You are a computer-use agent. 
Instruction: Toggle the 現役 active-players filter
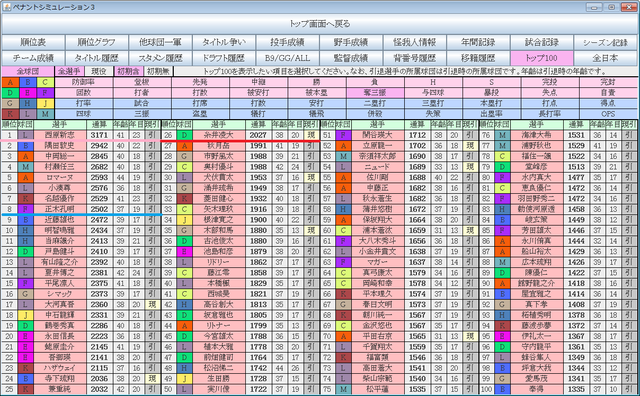(x=98, y=71)
